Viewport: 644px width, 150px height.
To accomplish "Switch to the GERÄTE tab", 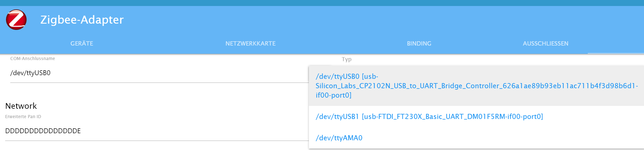I will (x=82, y=44).
